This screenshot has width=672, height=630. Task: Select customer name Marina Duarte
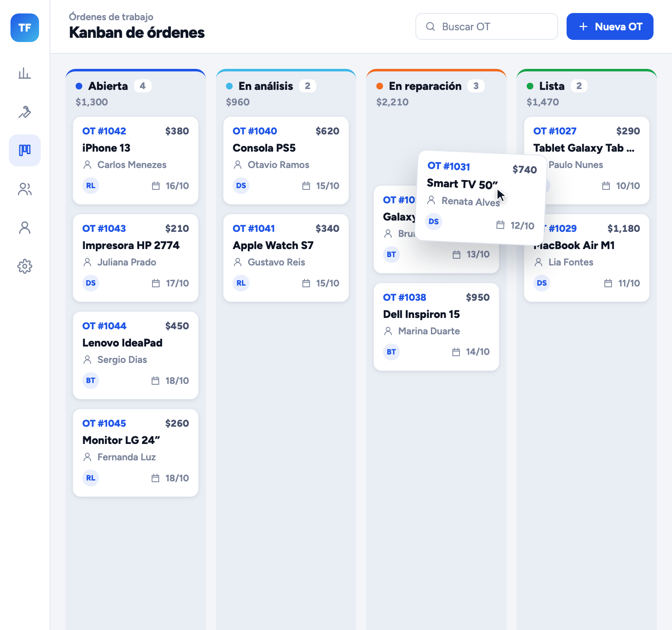click(x=429, y=331)
